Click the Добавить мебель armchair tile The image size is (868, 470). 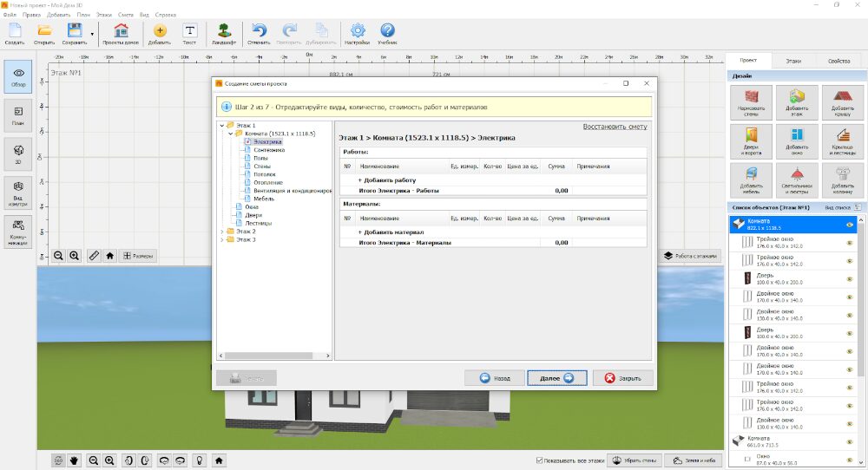pyautogui.click(x=751, y=180)
